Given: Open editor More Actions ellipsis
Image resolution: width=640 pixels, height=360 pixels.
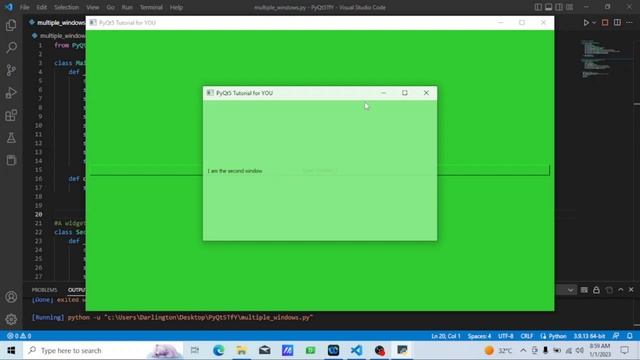Looking at the screenshot, I should (x=629, y=23).
